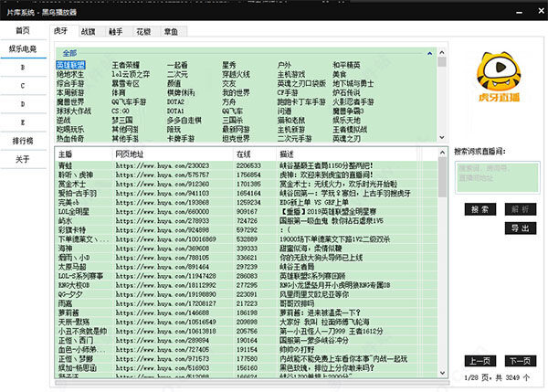Select the 星秀 category

pyautogui.click(x=229, y=65)
